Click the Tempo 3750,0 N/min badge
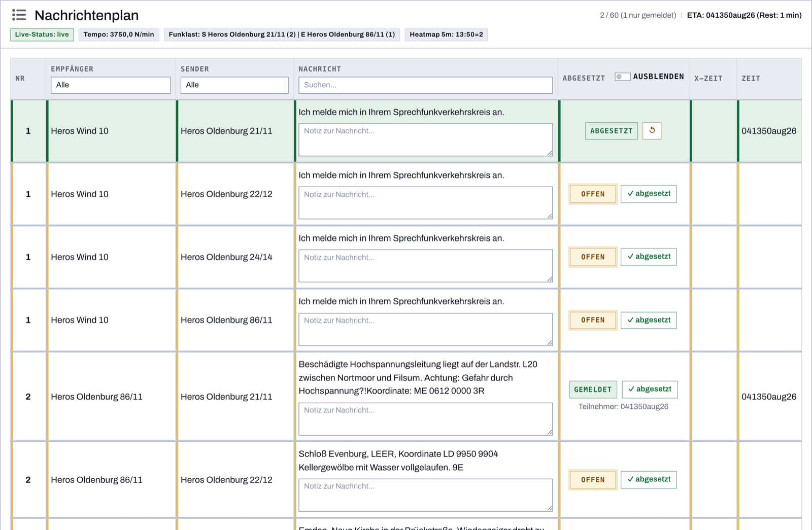The height and width of the screenshot is (530, 812). pos(119,34)
